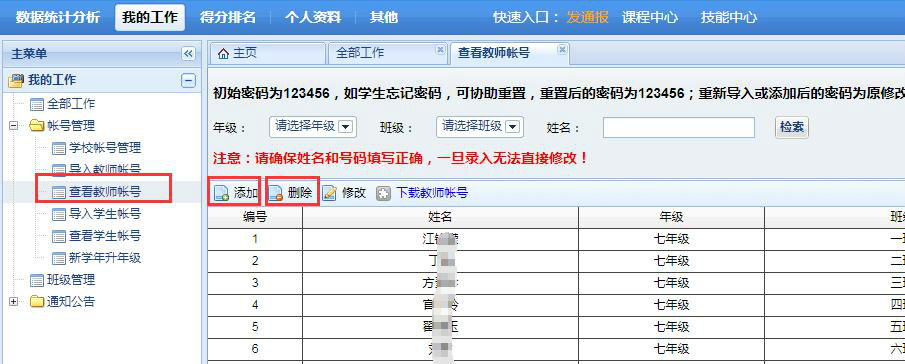905x364 pixels.
Task: Click list icon beside 导入学生帐号
Action: pos(59,214)
